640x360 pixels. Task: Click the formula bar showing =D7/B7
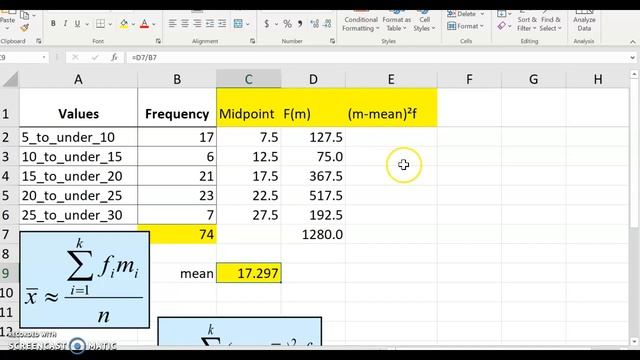pos(378,58)
